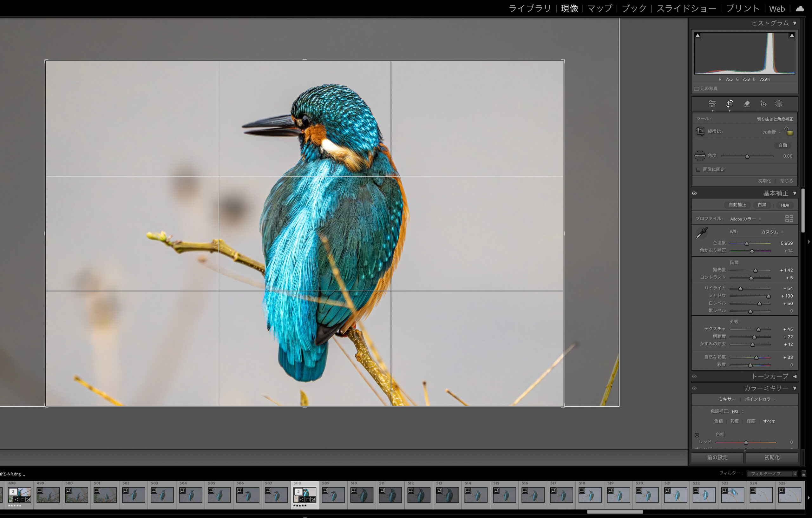Viewport: 812px width, 518px height.
Task: Collapse the ヒストグラム panel
Action: point(795,23)
